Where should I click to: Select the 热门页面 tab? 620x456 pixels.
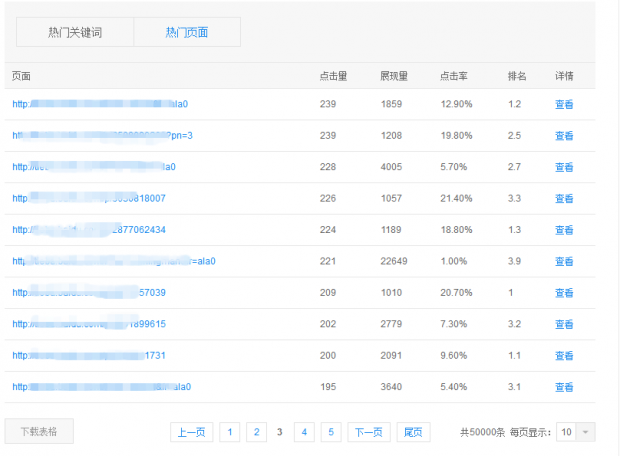coord(187,32)
